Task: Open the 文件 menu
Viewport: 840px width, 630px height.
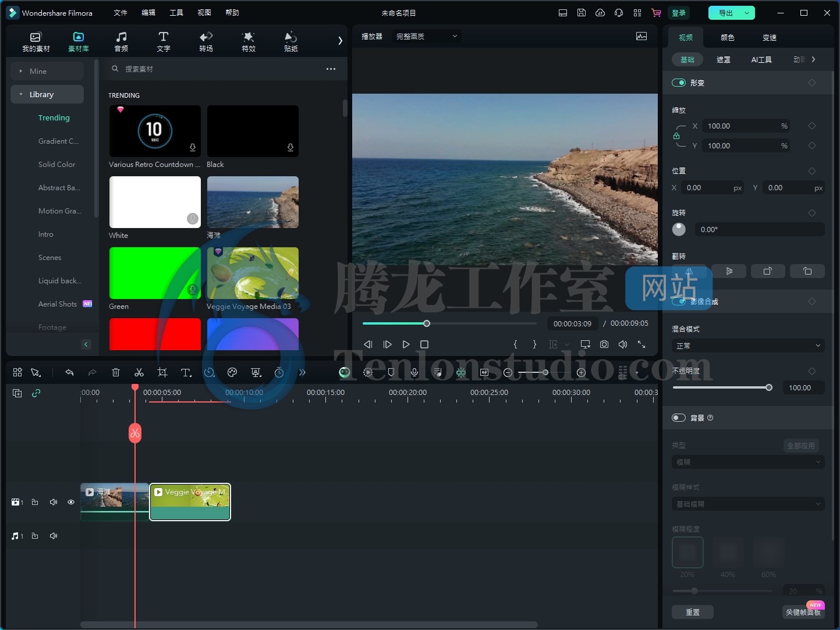Action: pyautogui.click(x=120, y=13)
